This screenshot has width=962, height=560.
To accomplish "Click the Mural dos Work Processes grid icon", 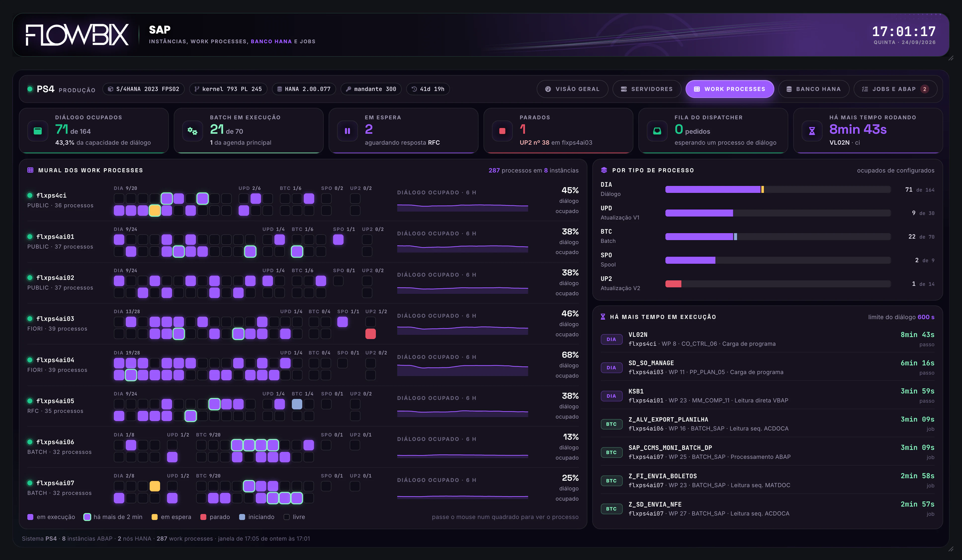I will [31, 170].
